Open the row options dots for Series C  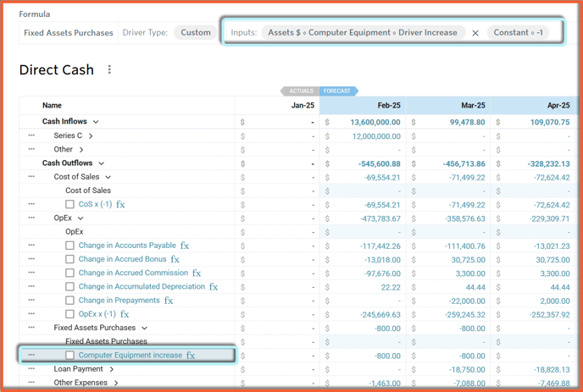click(31, 135)
